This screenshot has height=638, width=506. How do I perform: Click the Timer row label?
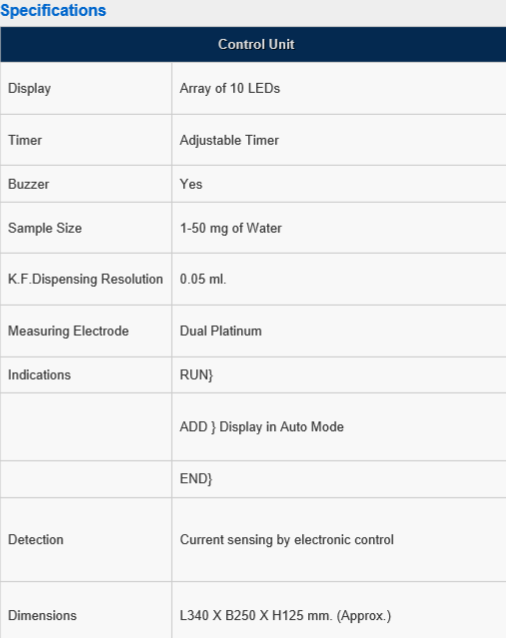(x=25, y=140)
